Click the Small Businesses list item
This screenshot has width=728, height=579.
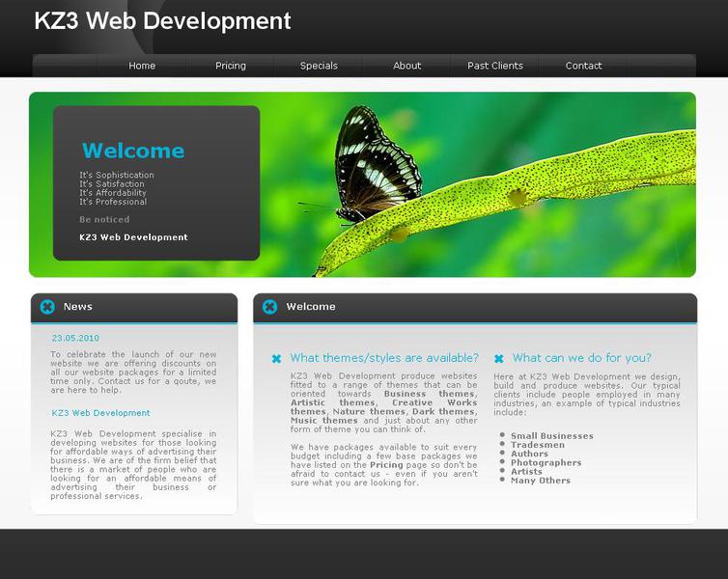pos(552,436)
